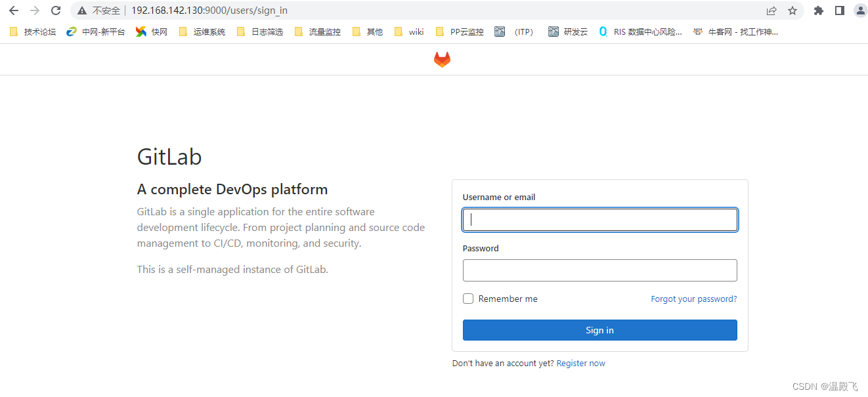Focus the Username or email field

coord(600,220)
